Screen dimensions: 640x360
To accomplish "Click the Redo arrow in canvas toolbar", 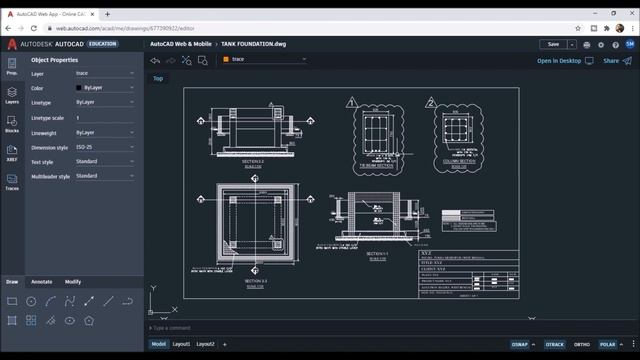I will (171, 61).
